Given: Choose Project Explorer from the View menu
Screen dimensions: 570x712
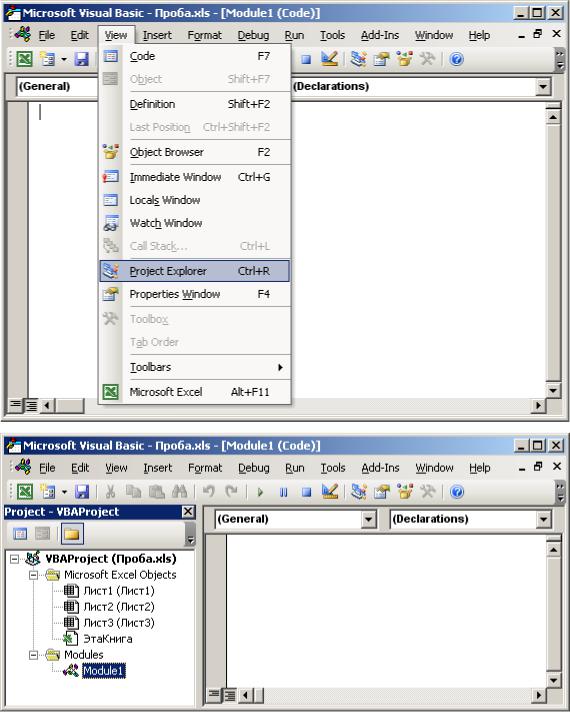Looking at the screenshot, I should click(x=195, y=271).
